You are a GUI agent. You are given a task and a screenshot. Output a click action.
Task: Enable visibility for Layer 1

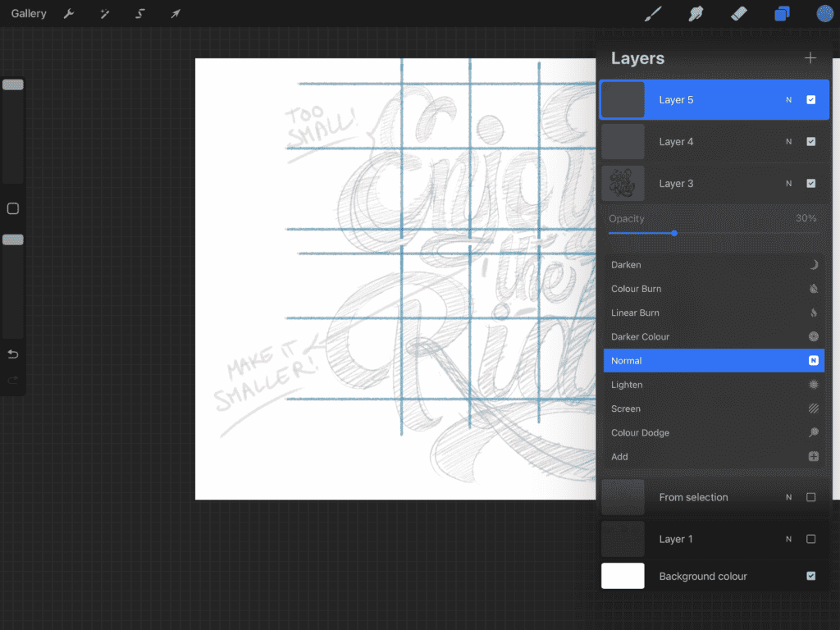click(x=810, y=539)
